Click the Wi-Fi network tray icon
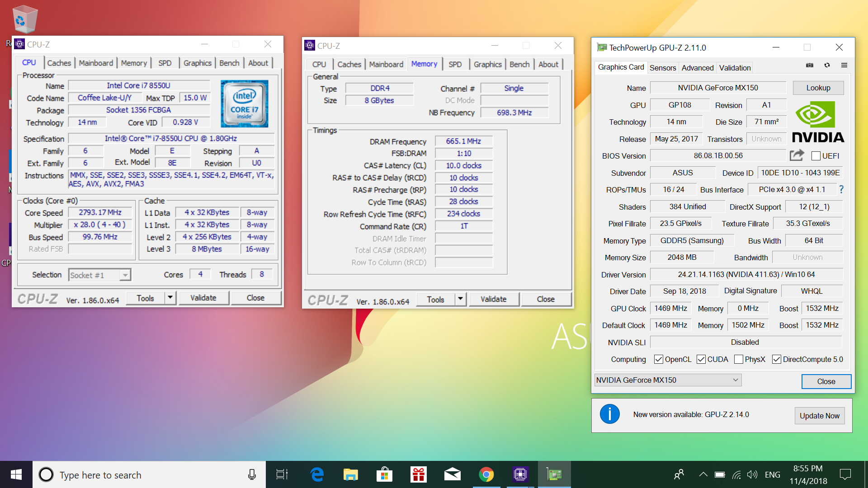Image resolution: width=868 pixels, height=488 pixels. pos(736,474)
